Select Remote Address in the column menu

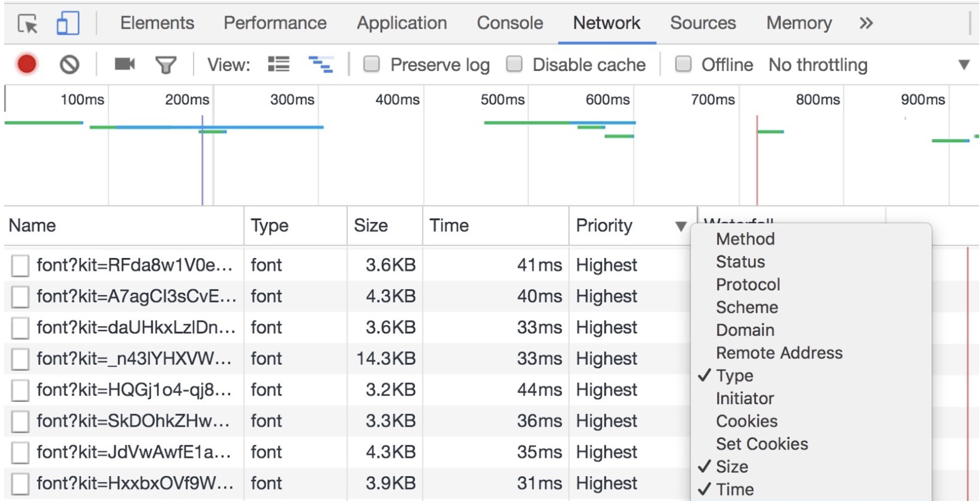tap(779, 353)
